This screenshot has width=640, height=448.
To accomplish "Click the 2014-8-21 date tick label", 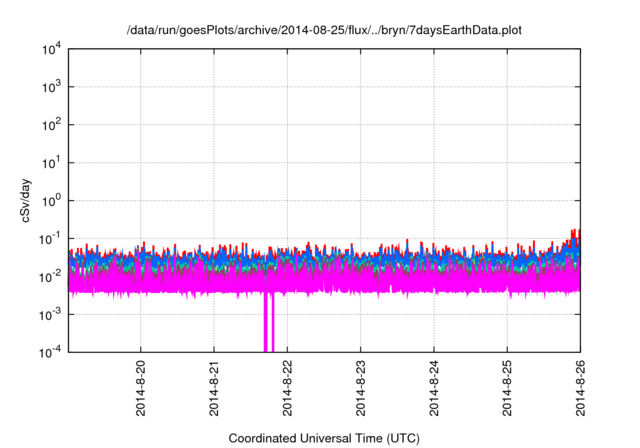I will tap(214, 388).
